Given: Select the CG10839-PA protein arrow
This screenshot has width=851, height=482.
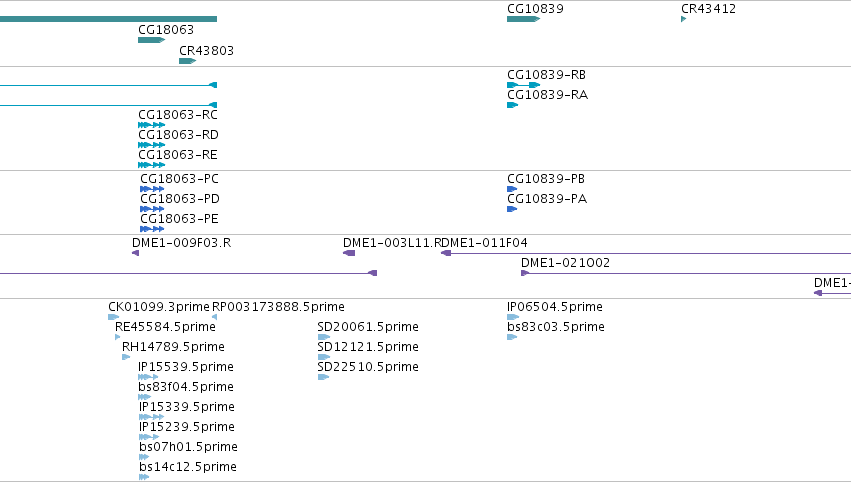Looking at the screenshot, I should pyautogui.click(x=512, y=209).
